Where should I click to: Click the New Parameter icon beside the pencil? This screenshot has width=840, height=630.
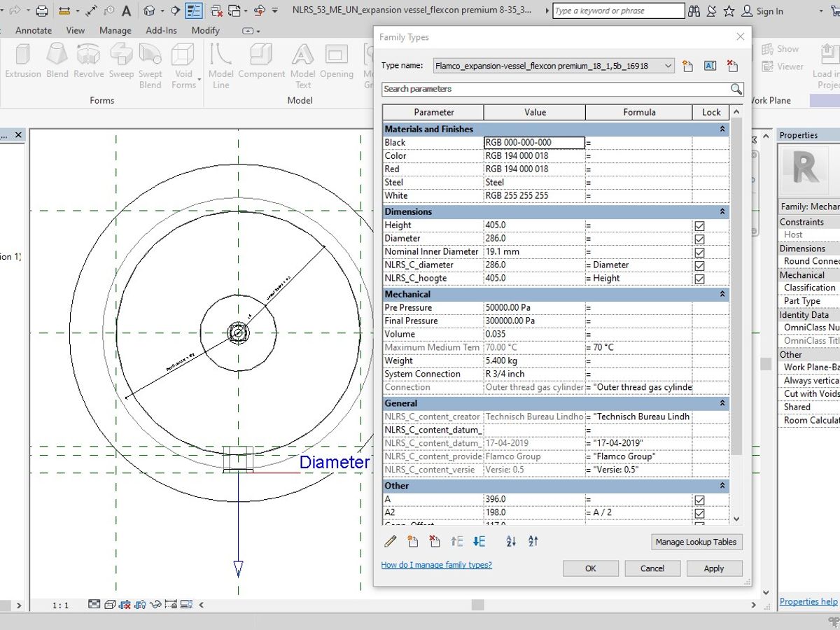413,541
